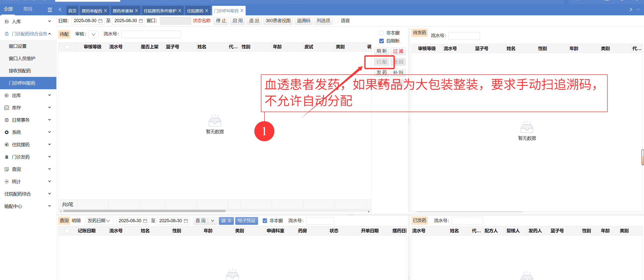Click the 追溯码 button
The height and width of the screenshot is (280, 644).
tap(304, 21)
